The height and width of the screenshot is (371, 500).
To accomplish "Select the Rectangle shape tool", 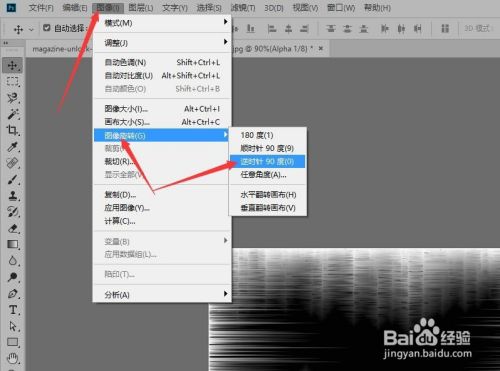I will click(12, 342).
